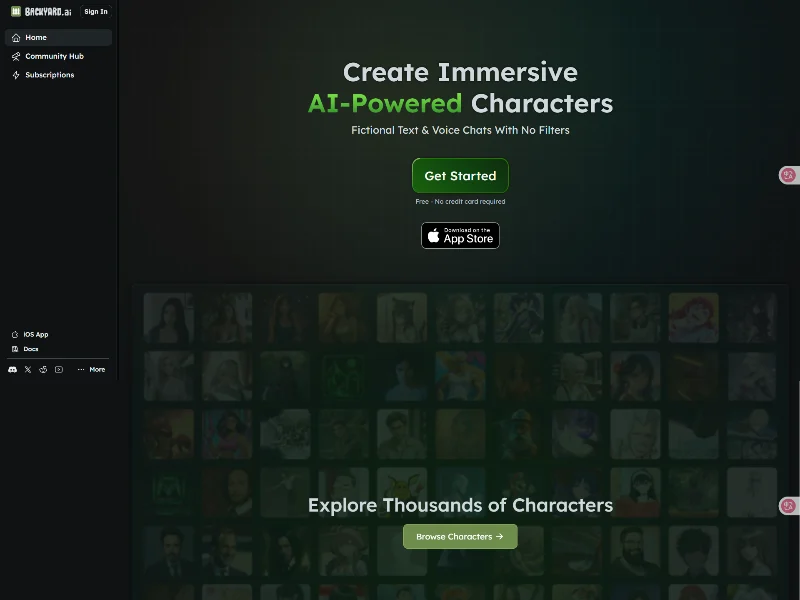Go to Community Hub
Image resolution: width=800 pixels, height=600 pixels.
[58, 56]
